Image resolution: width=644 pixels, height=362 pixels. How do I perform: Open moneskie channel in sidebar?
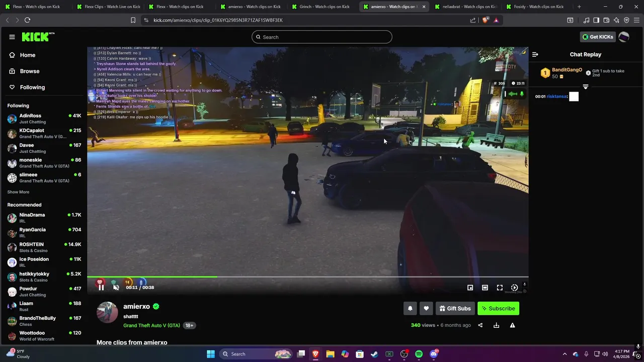point(44,163)
